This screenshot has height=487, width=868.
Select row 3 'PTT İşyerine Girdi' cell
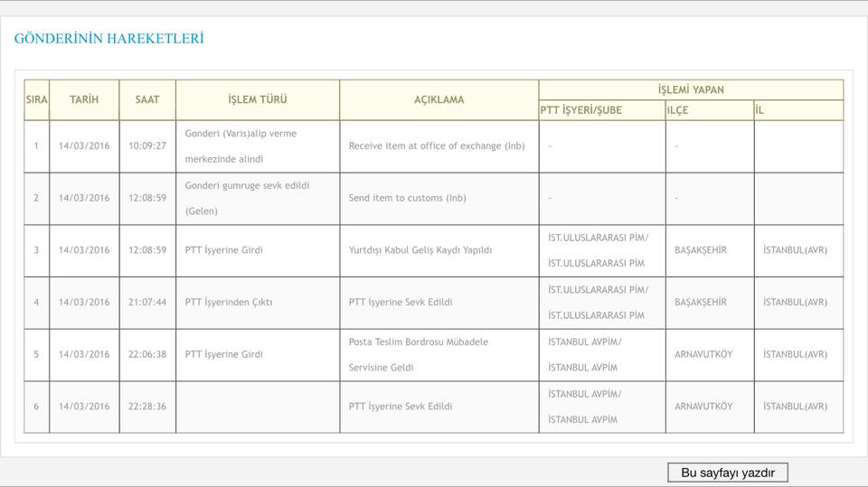(x=258, y=250)
